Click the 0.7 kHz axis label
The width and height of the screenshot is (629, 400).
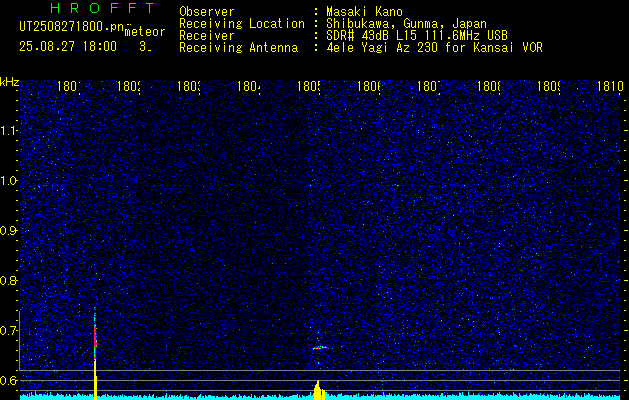coord(8,331)
